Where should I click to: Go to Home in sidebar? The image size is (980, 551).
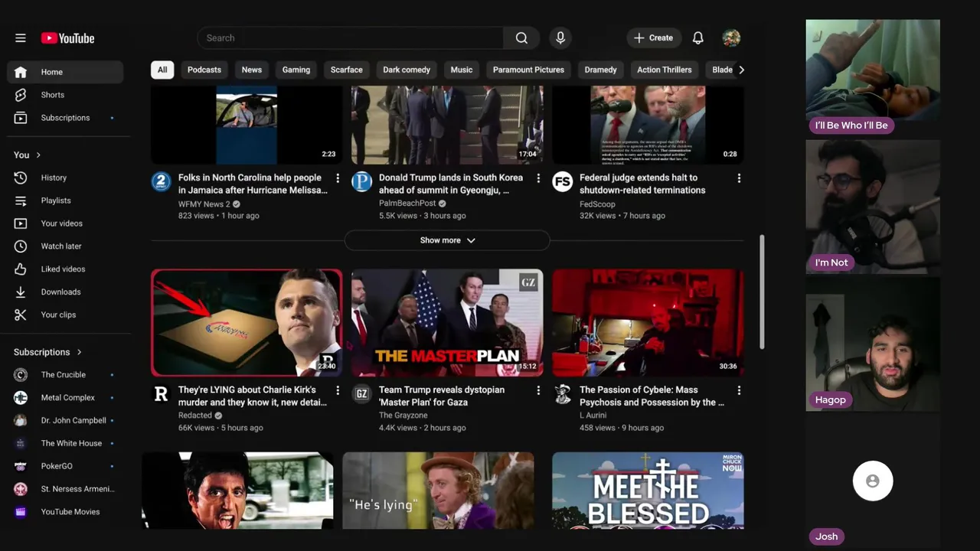(x=65, y=72)
